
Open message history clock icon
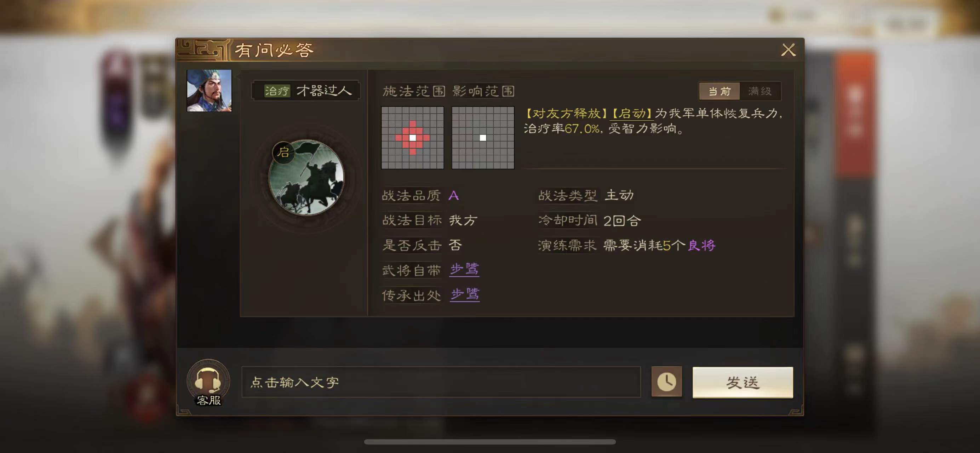coord(666,382)
